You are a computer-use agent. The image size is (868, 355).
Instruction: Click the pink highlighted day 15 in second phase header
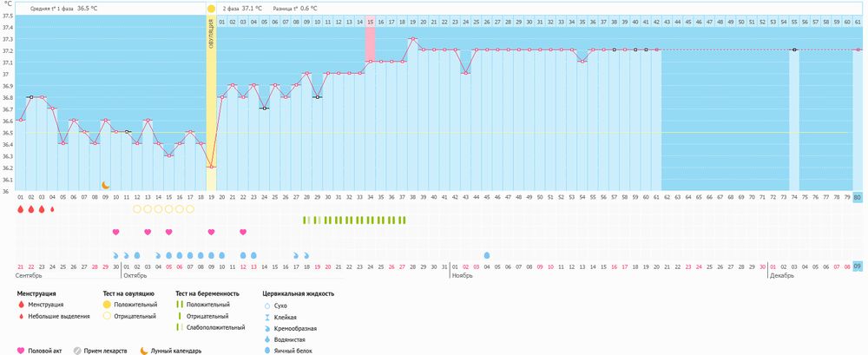pyautogui.click(x=371, y=21)
